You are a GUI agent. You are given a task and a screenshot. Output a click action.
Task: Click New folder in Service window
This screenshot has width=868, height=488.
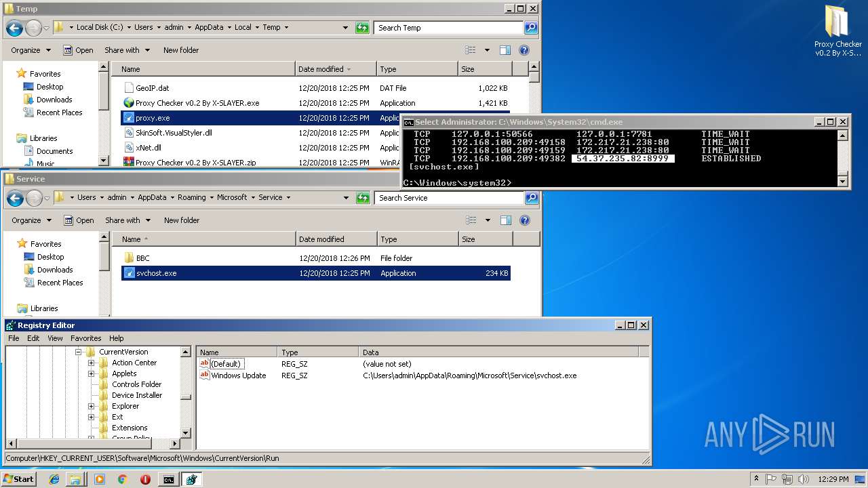[x=182, y=220]
